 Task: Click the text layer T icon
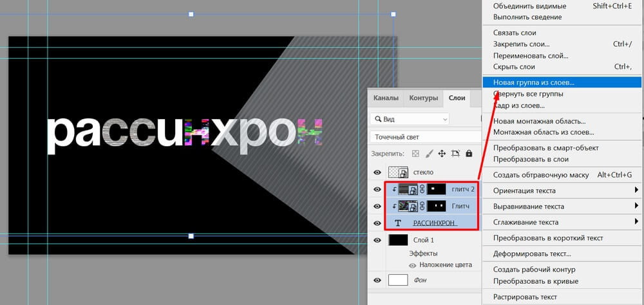pyautogui.click(x=397, y=223)
